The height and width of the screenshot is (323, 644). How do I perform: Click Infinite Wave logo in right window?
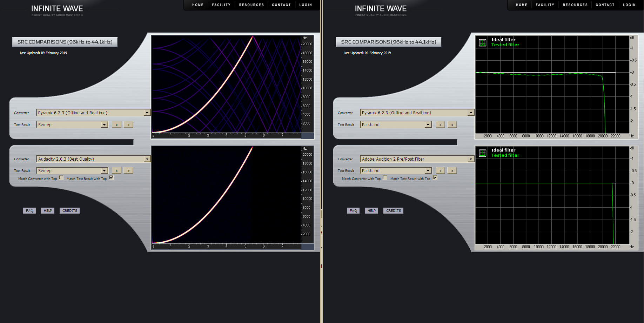[x=381, y=10]
